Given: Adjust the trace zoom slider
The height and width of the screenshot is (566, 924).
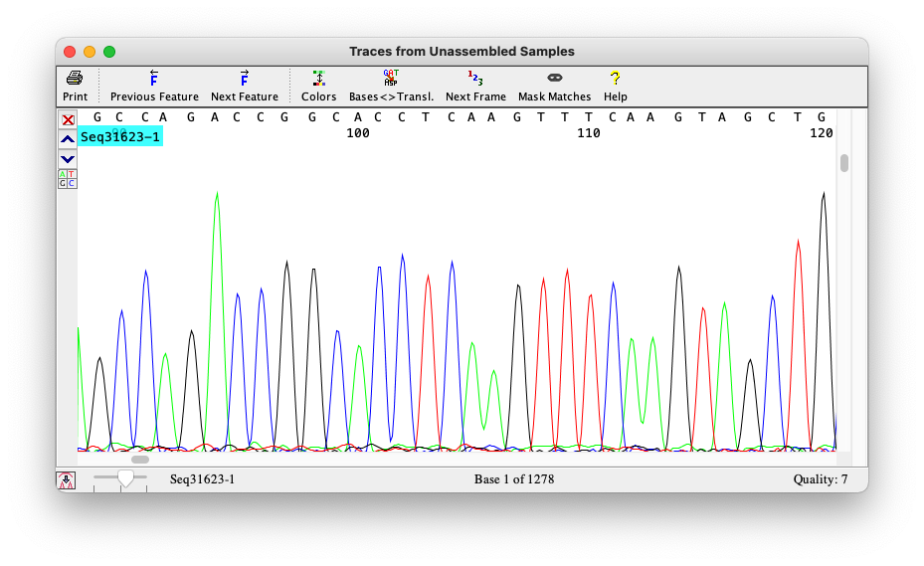Looking at the screenshot, I should [x=125, y=479].
